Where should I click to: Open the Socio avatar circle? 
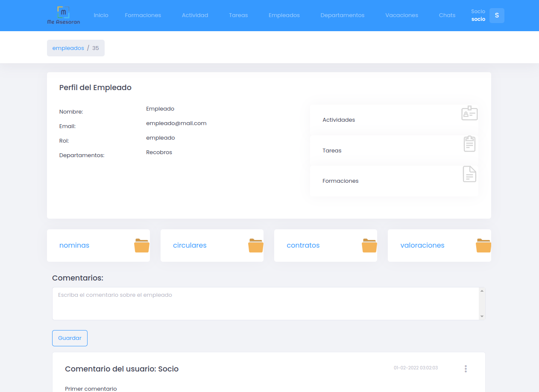(497, 15)
